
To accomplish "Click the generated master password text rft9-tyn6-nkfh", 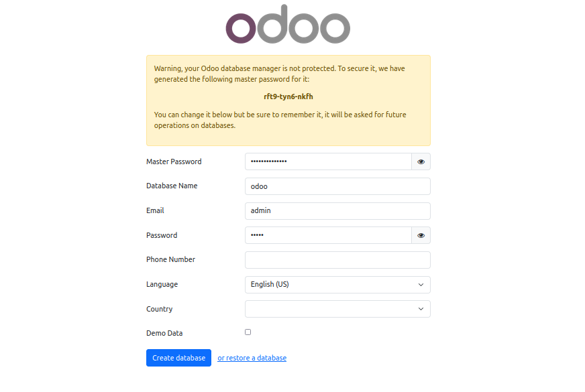I will point(288,96).
